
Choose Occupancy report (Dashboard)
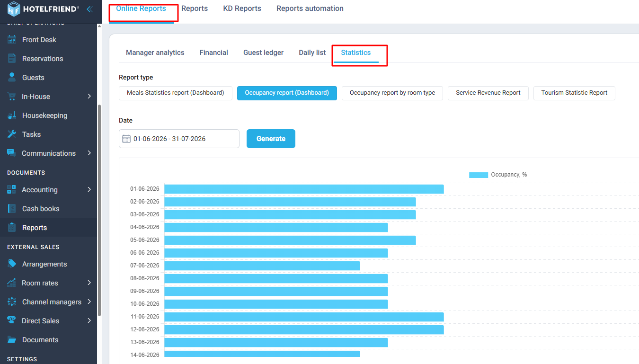point(287,93)
